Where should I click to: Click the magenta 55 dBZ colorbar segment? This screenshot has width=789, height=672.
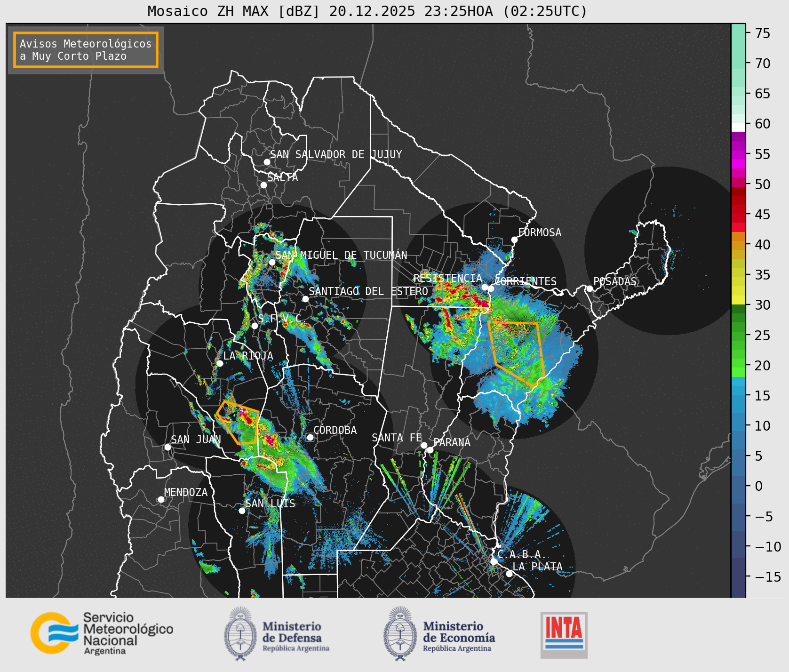click(x=738, y=154)
